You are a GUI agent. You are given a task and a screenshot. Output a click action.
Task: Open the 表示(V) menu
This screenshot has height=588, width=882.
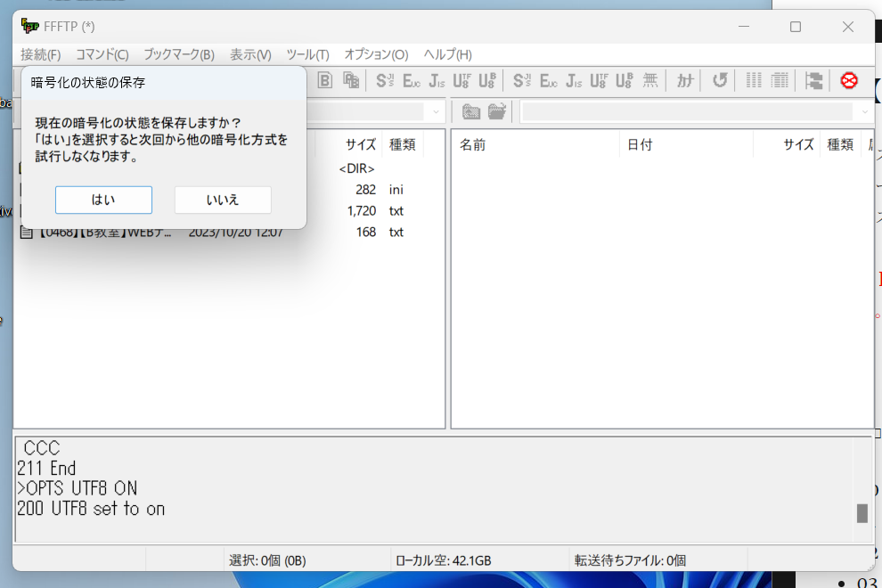point(250,54)
